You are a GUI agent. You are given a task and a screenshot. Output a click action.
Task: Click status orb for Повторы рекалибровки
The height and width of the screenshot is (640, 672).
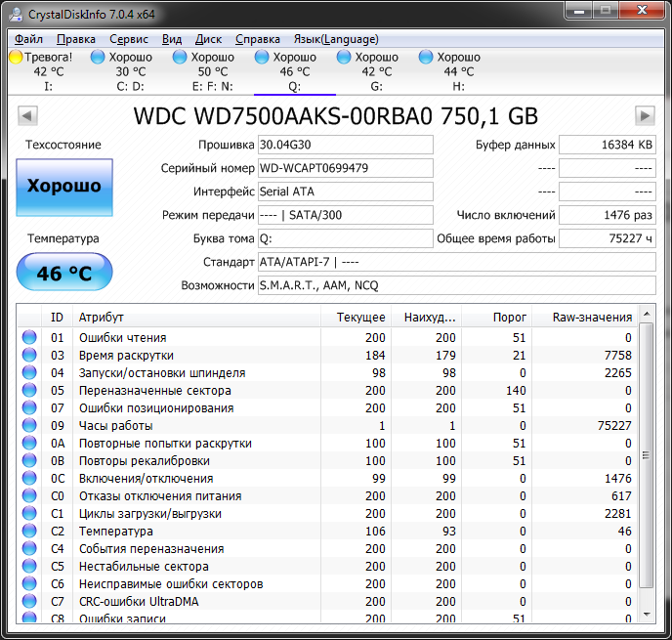(x=29, y=460)
